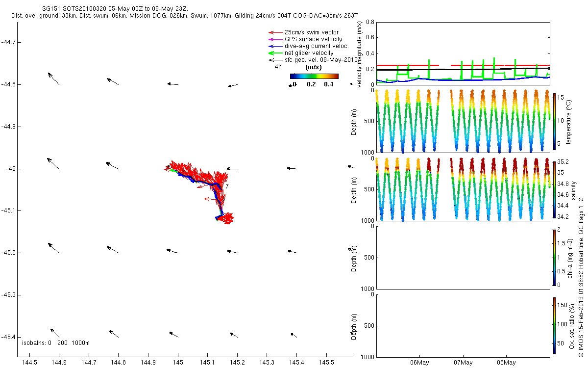Image resolution: width=588 pixels, height=368 pixels.
Task: Click the '1.5' tick on the chl-a colorbar
Action: (562, 243)
